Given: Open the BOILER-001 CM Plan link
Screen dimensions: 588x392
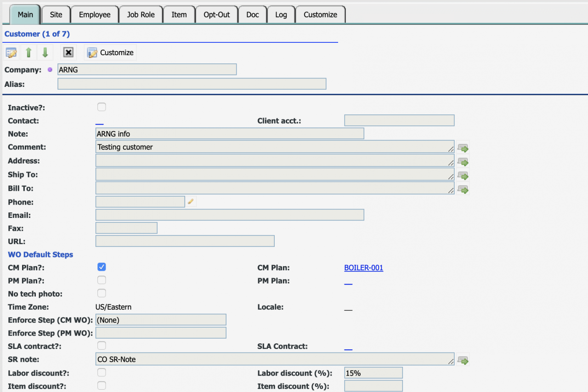Looking at the screenshot, I should pyautogui.click(x=363, y=268).
